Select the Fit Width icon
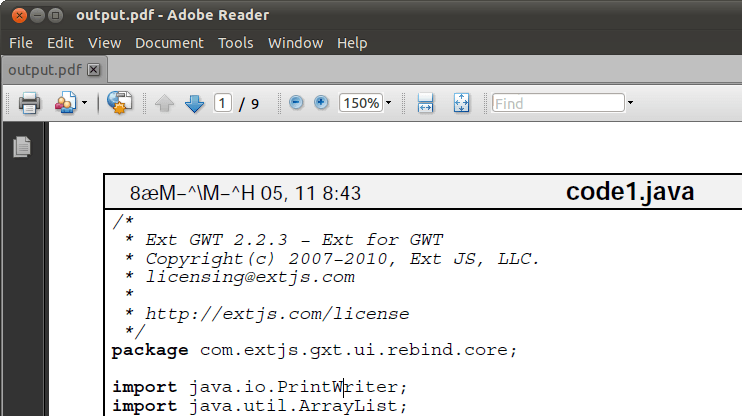Image resolution: width=742 pixels, height=416 pixels. click(425, 103)
